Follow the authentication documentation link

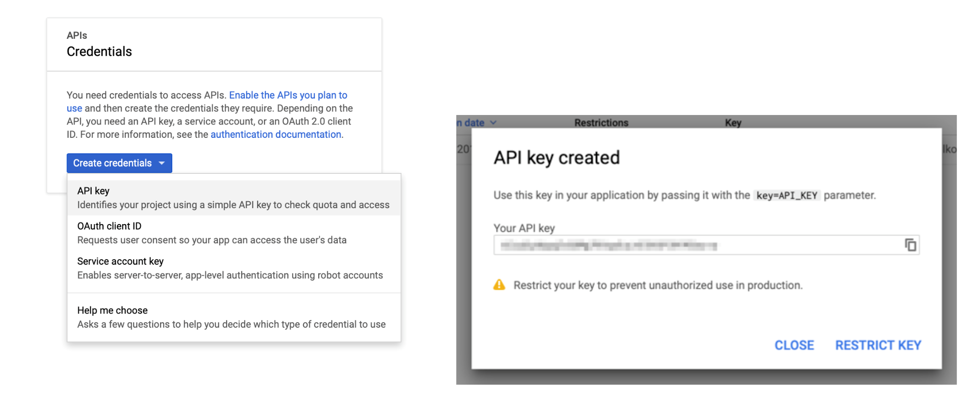coord(276,135)
